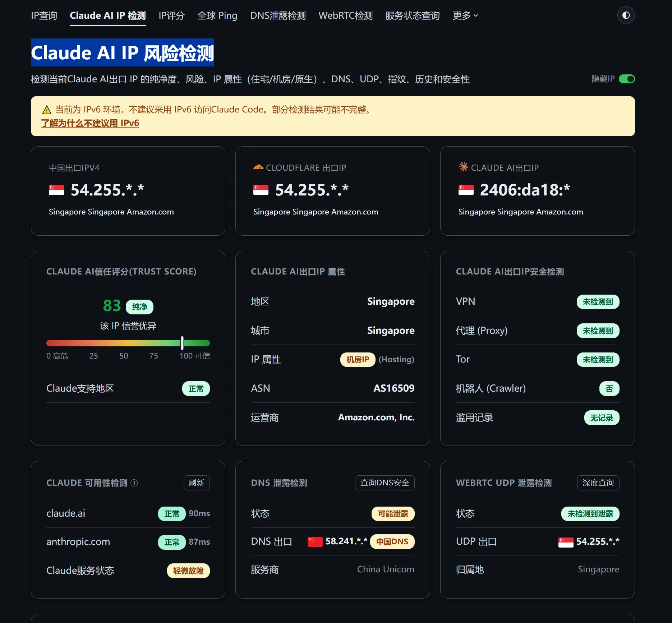Click the 该 IP 信誉优异 text
The image size is (672, 623).
tap(128, 326)
